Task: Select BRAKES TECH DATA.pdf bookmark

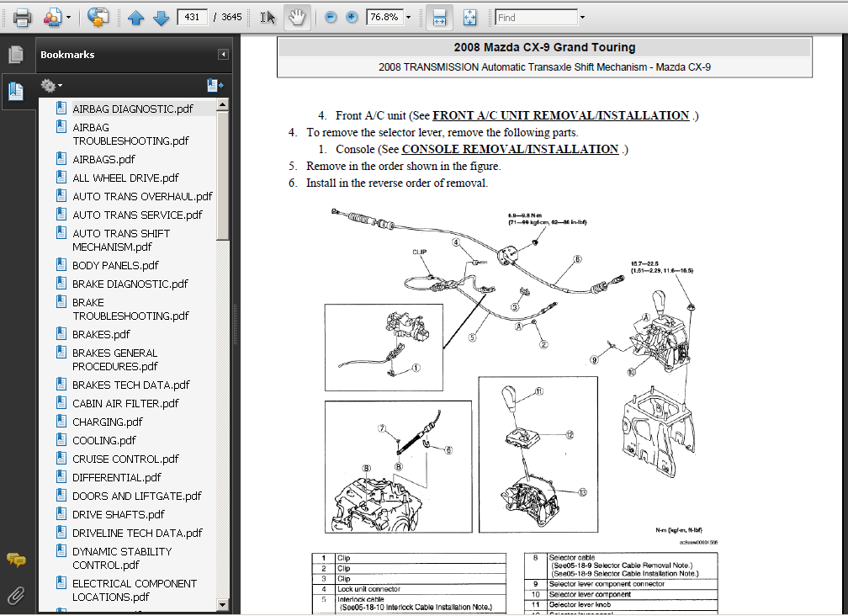Action: (131, 385)
